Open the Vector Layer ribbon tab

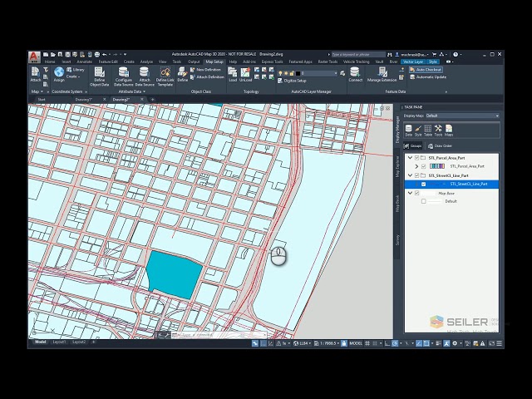click(413, 62)
